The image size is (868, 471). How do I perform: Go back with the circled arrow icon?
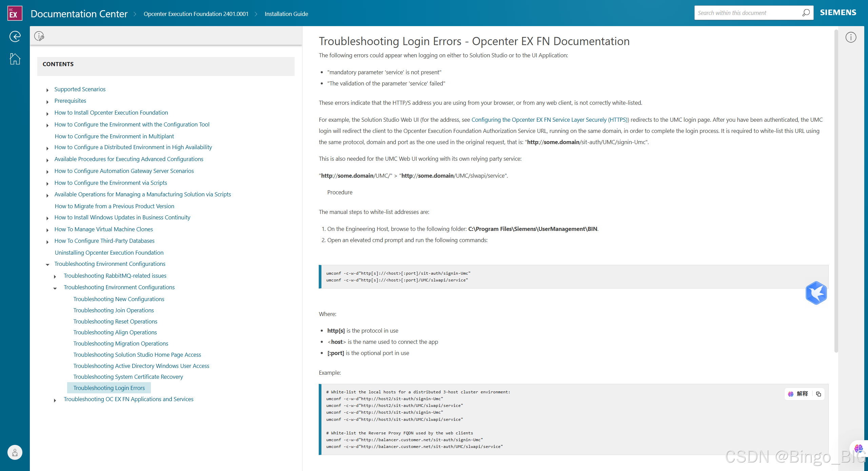pos(15,36)
